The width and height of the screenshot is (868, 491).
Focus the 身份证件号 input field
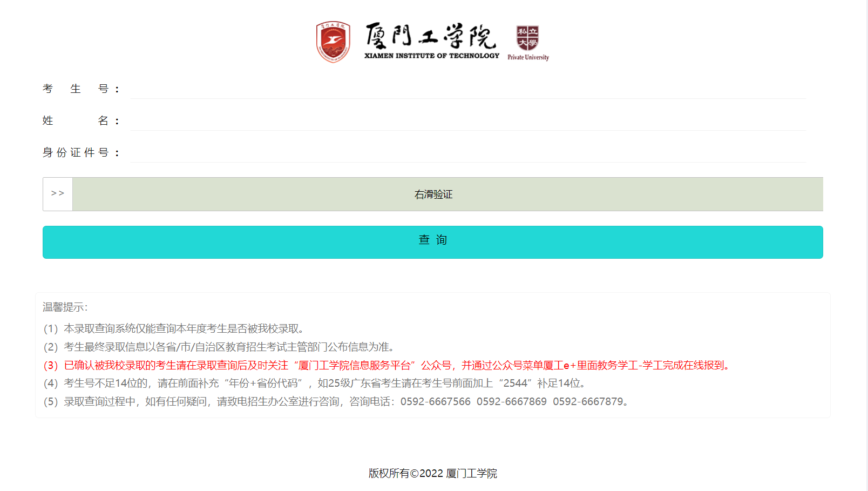tap(467, 152)
